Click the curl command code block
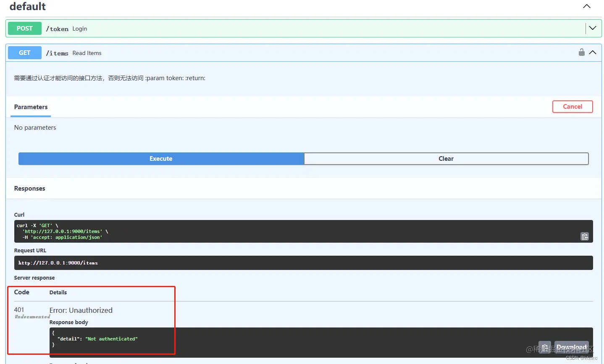604x364 pixels. [303, 231]
